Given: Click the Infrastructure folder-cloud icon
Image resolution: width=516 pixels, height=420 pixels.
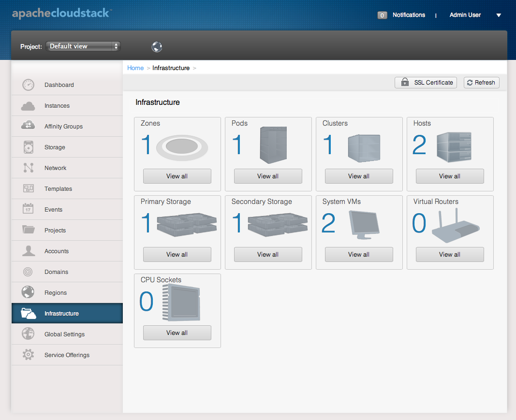Looking at the screenshot, I should (x=29, y=314).
